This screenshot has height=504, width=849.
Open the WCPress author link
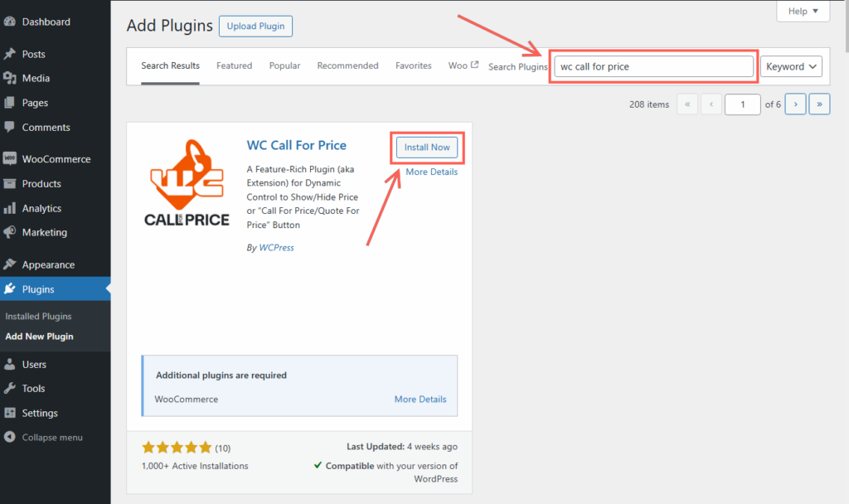276,247
